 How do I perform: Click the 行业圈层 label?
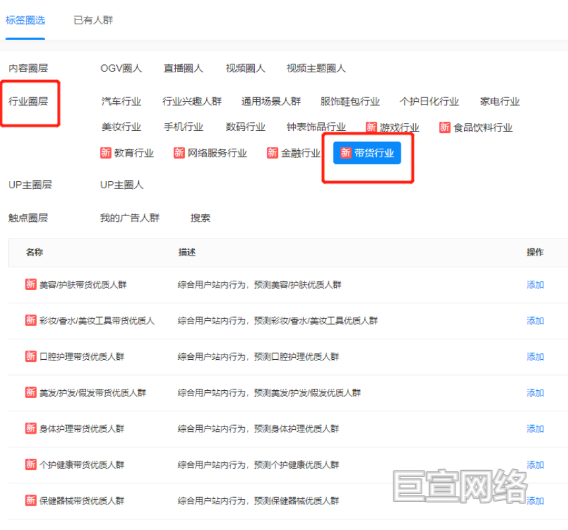click(x=28, y=101)
